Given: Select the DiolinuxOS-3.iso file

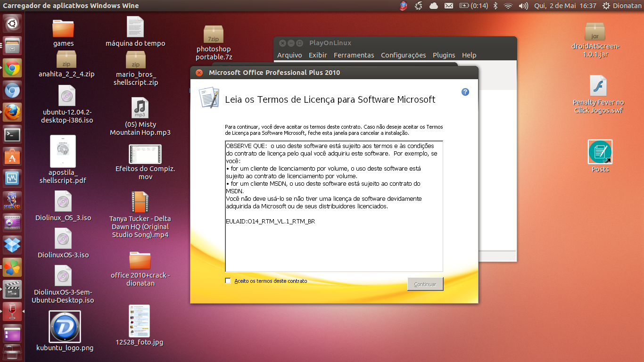Looking at the screenshot, I should coord(63,243).
